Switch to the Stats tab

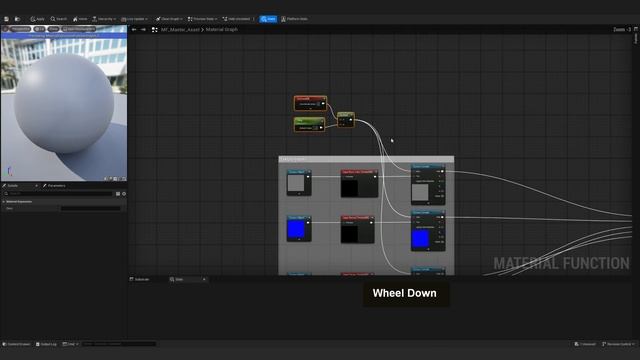click(x=179, y=280)
